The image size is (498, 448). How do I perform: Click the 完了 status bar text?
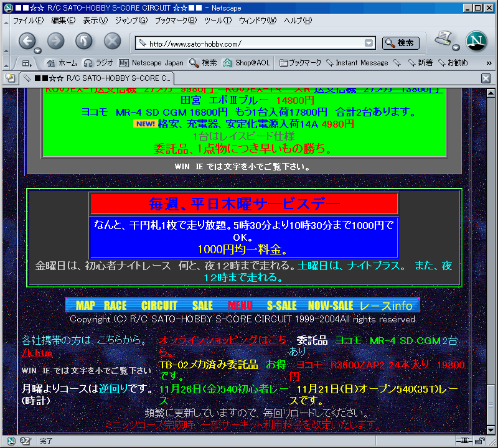tap(46, 441)
